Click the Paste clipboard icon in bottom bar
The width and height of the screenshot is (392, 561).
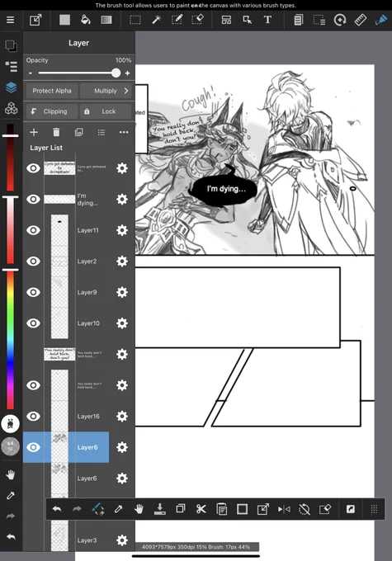[222, 509]
